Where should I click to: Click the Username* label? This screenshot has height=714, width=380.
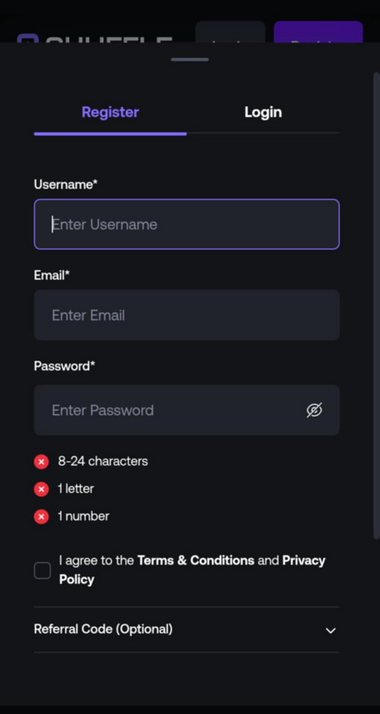tap(66, 184)
